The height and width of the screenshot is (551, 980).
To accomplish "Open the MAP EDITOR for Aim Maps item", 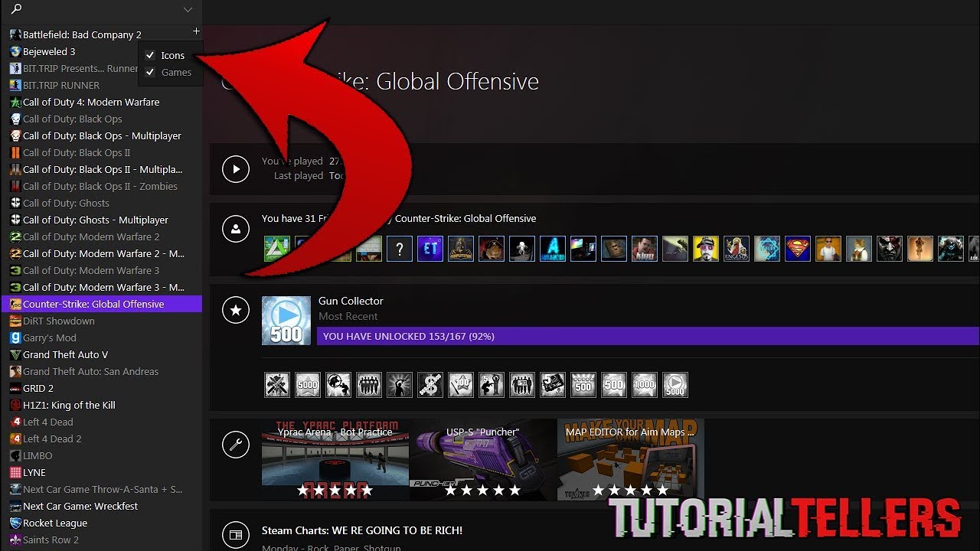I will click(630, 459).
